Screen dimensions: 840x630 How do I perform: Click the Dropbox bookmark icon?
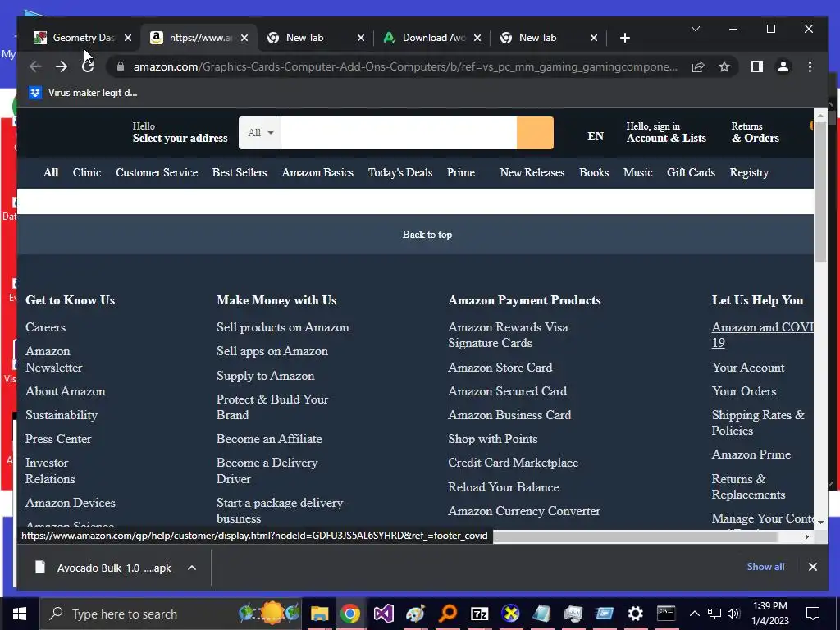(34, 93)
